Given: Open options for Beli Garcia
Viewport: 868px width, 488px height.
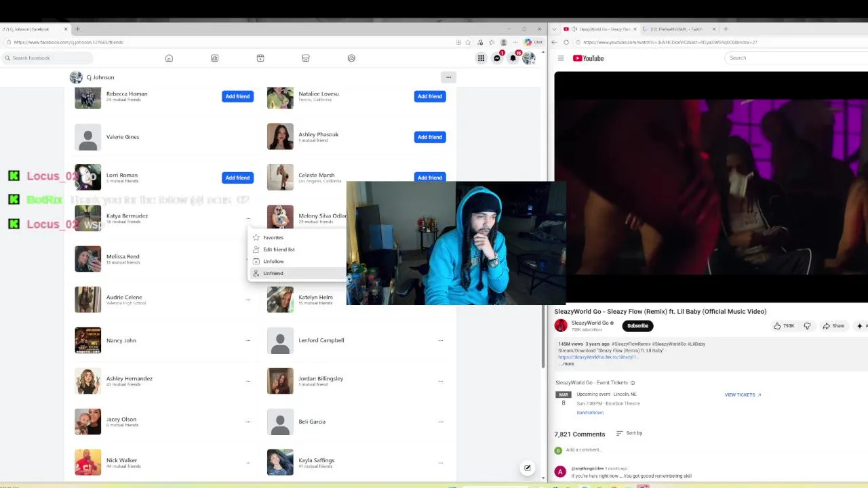Looking at the screenshot, I should (441, 422).
